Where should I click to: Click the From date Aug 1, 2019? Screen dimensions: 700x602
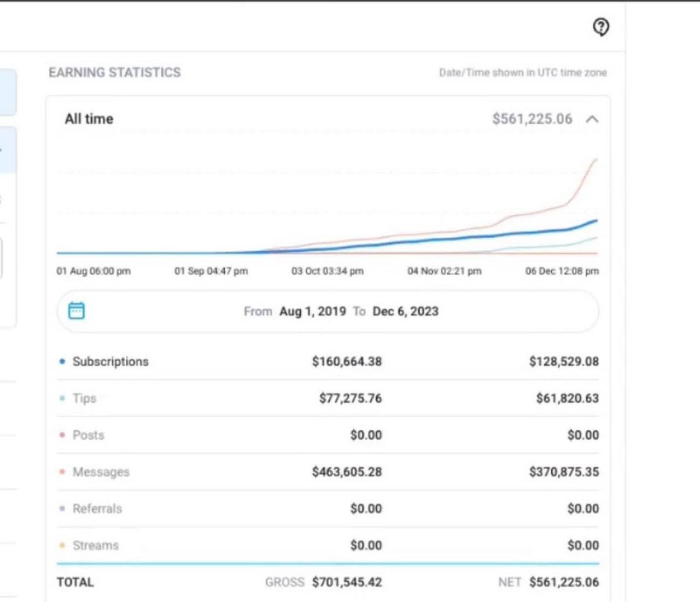click(312, 311)
